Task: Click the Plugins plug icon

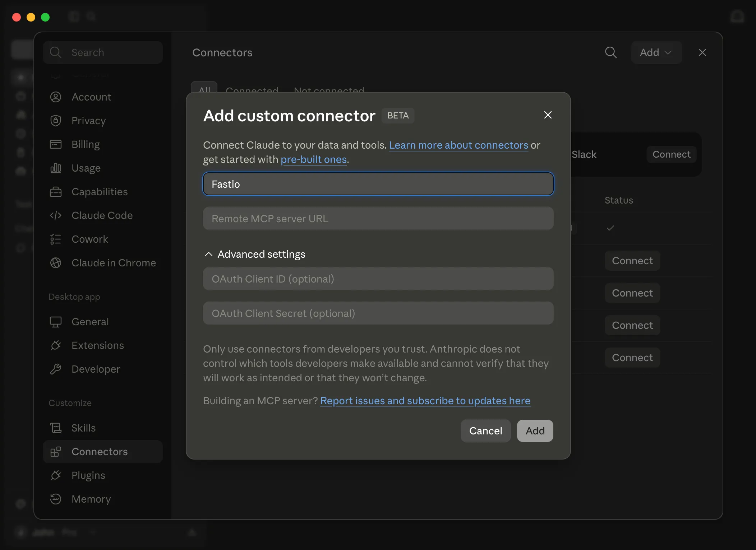Action: pos(56,475)
